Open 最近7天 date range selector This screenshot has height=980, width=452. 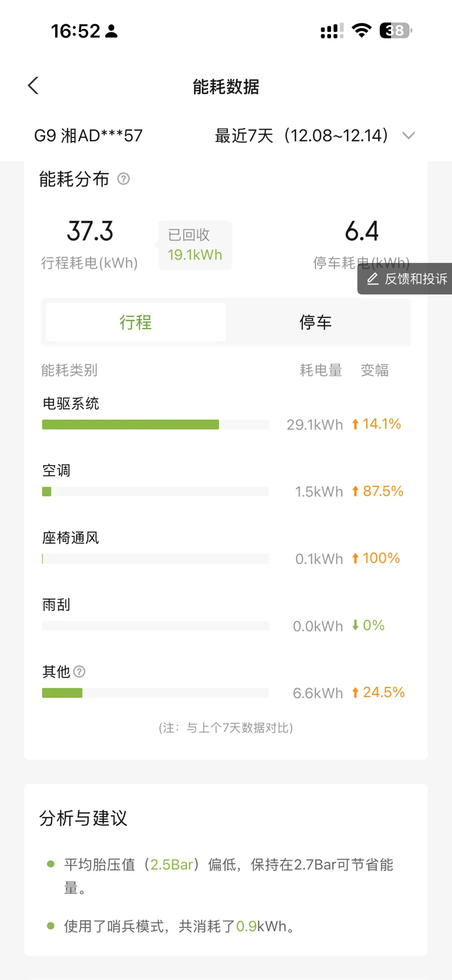302,136
